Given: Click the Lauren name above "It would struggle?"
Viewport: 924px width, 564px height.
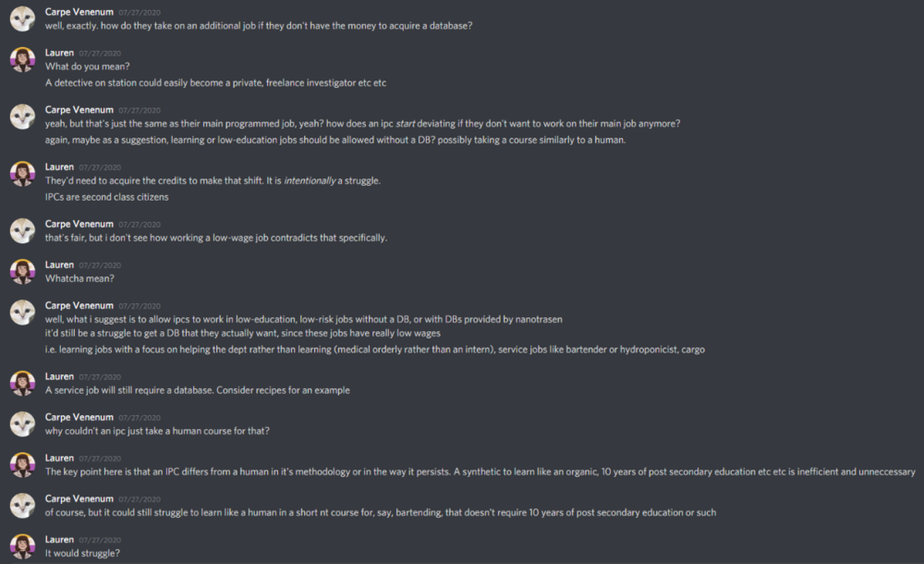Looking at the screenshot, I should coord(59,539).
